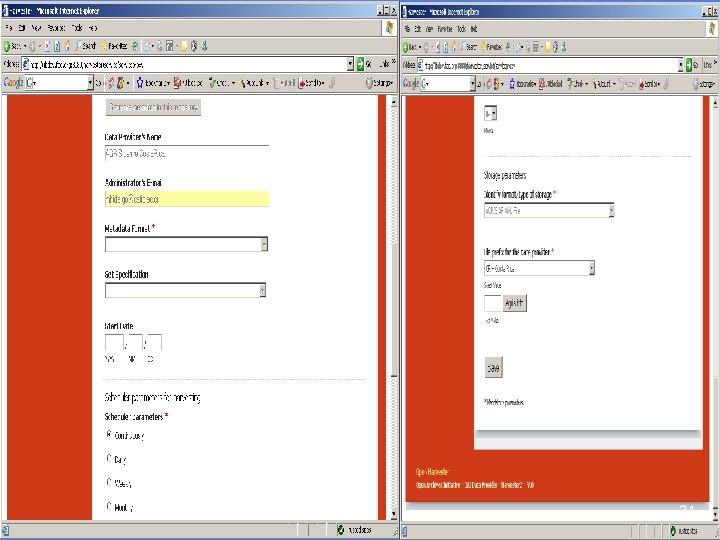Click the gray button atop left form
720x540 pixels.
click(153, 107)
